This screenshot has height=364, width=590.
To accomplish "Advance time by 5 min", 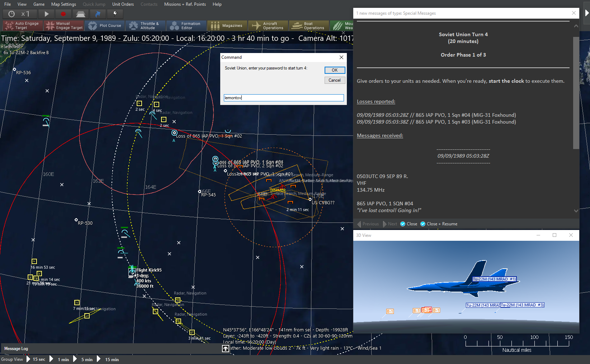I will 83,359.
